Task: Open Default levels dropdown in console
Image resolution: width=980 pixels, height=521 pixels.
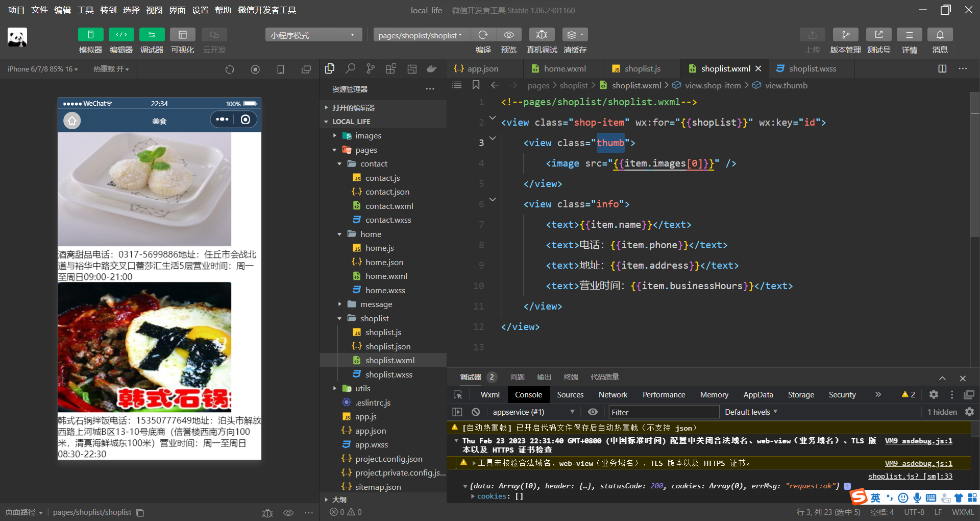Action: [750, 412]
